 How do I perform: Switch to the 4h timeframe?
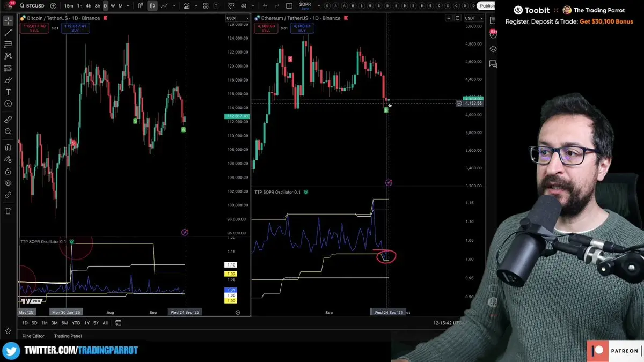(89, 6)
